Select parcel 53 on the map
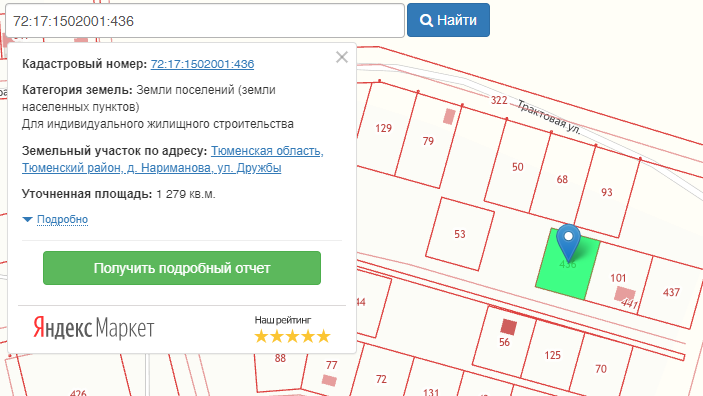The height and width of the screenshot is (396, 703). coord(460,234)
